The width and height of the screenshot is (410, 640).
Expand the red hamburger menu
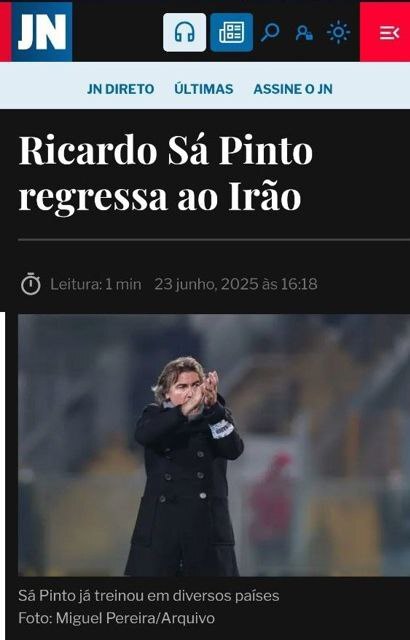(385, 32)
